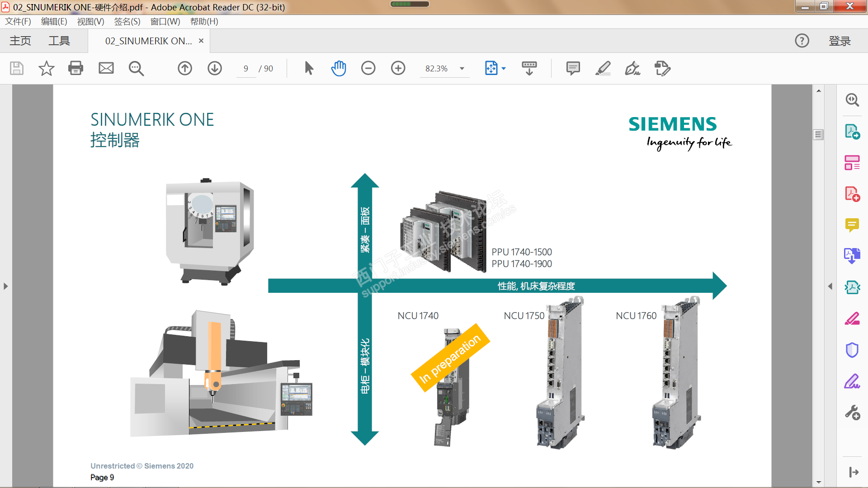The image size is (868, 488).
Task: Click the print icon in the toolbar
Action: click(x=75, y=68)
